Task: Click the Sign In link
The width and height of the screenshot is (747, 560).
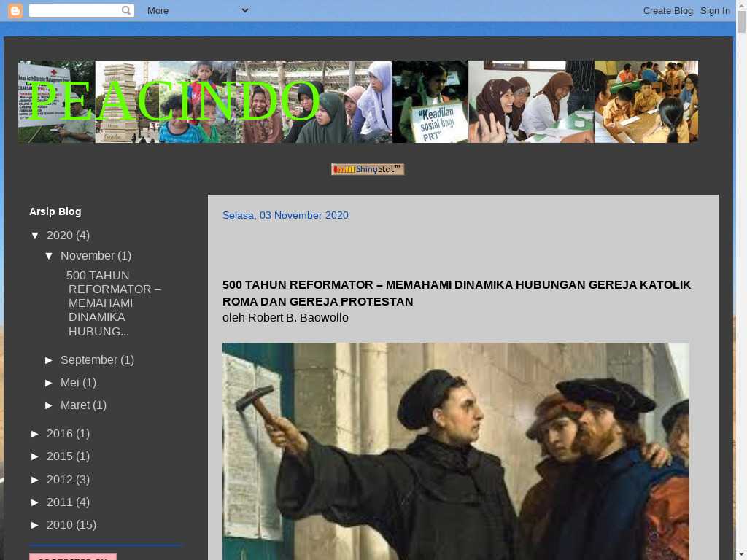Action: [x=715, y=10]
